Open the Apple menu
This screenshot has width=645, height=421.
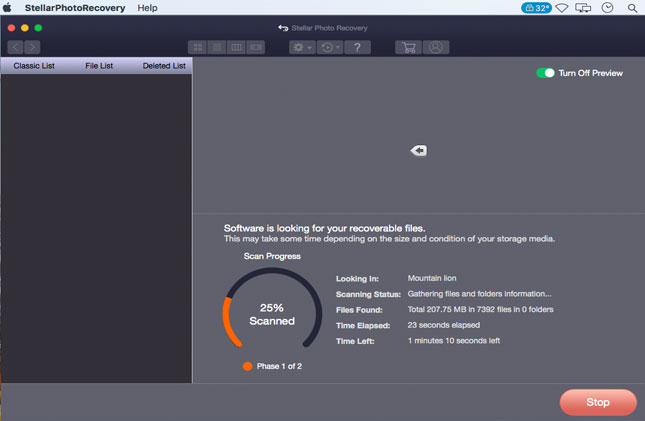coord(8,8)
